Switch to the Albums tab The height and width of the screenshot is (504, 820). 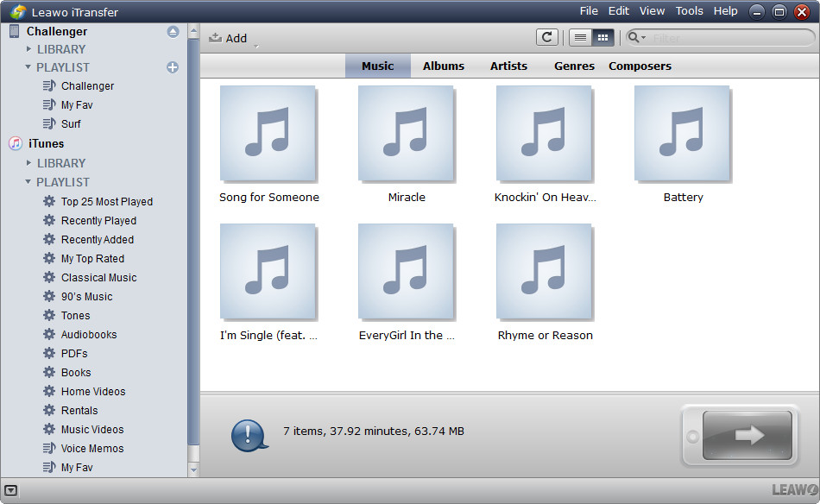pyautogui.click(x=444, y=66)
